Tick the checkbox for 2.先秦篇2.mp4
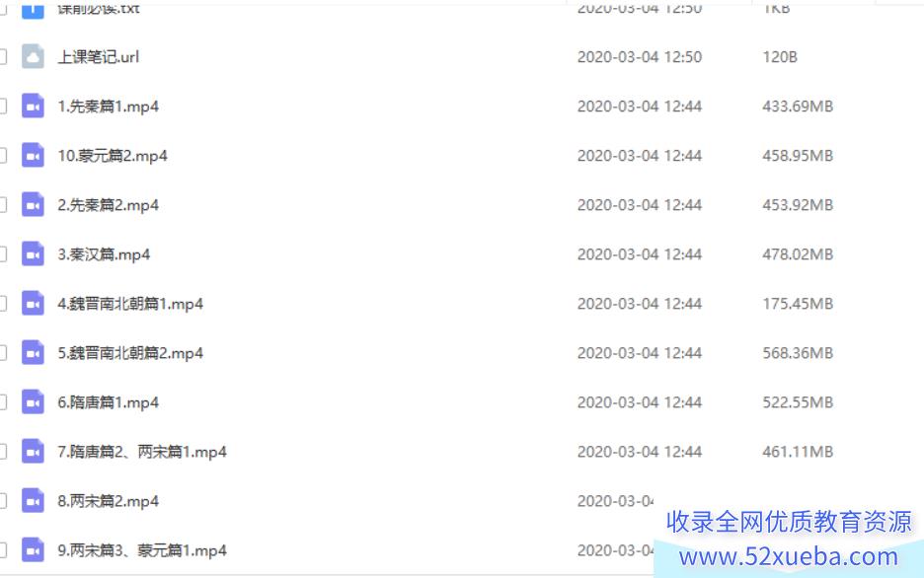This screenshot has height=578, width=924. click(2, 205)
